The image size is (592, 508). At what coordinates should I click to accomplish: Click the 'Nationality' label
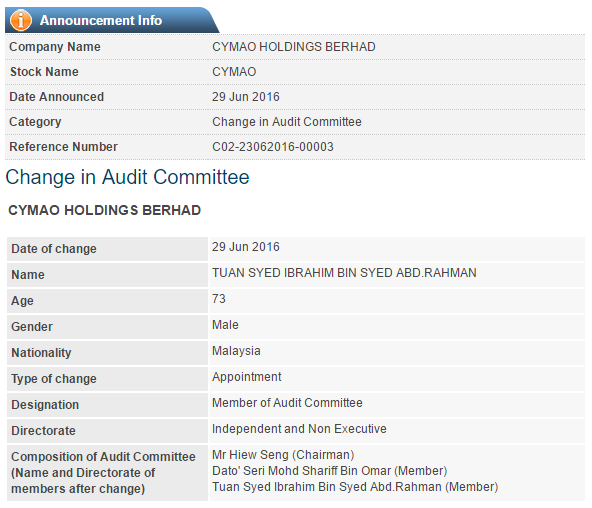point(41,353)
